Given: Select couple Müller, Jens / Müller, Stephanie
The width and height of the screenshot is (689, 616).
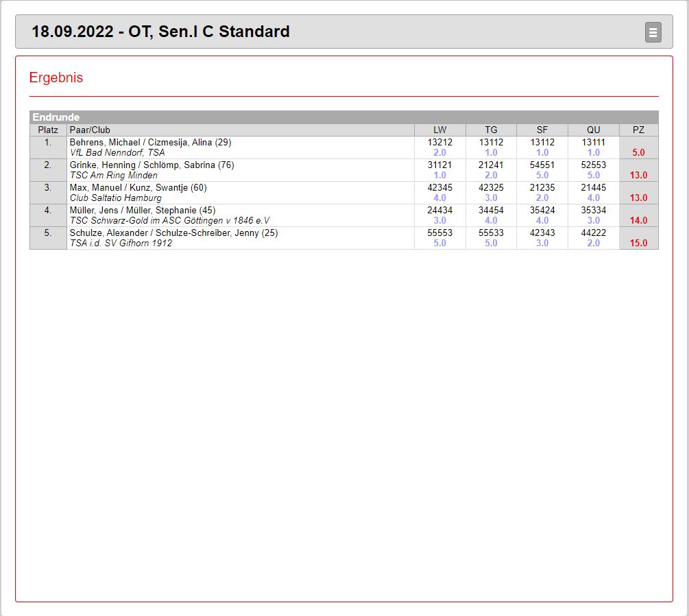Looking at the screenshot, I should tap(143, 210).
